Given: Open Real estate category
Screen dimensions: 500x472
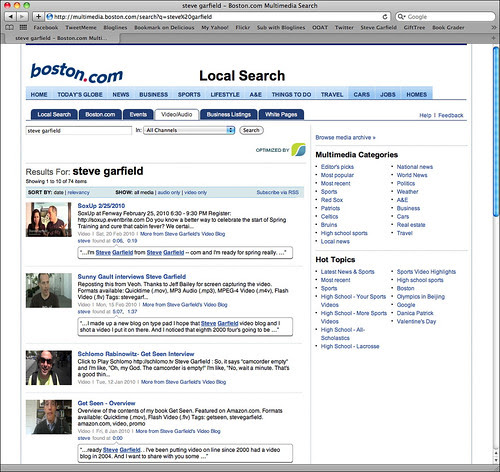Looking at the screenshot, I should pyautogui.click(x=411, y=225).
